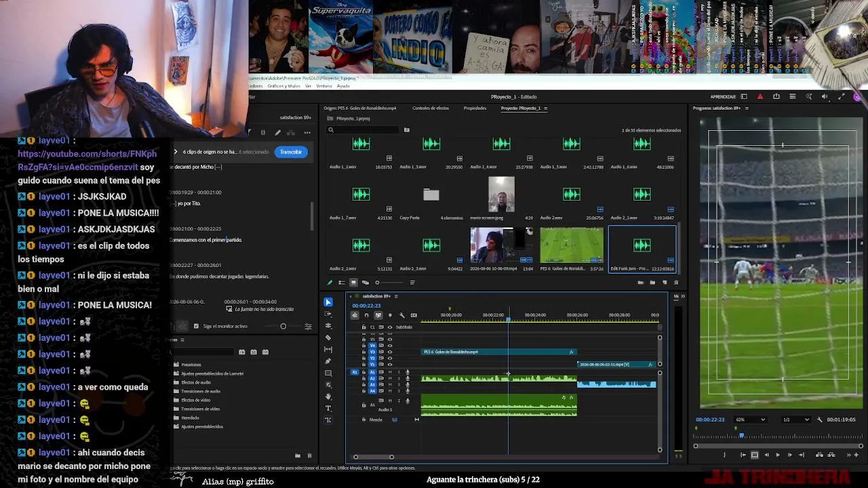Open the Copy Paste bin folder
This screenshot has width=868, height=488.
pyautogui.click(x=431, y=195)
